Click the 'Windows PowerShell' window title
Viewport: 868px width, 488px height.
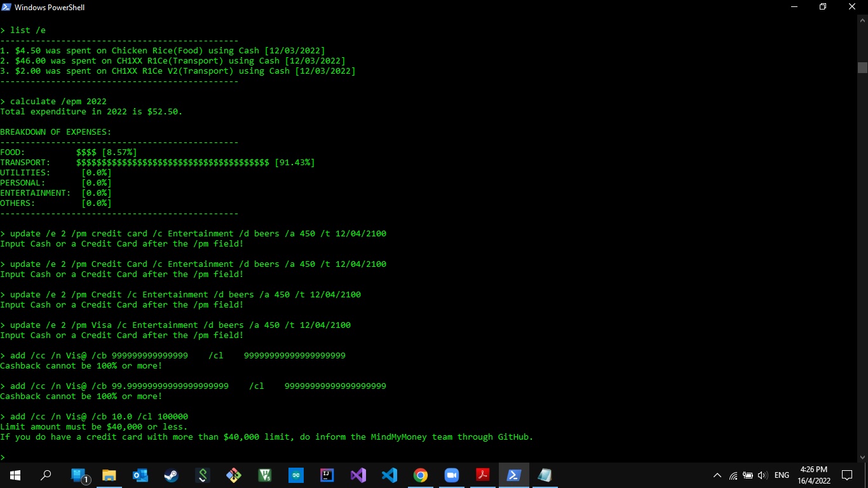click(50, 7)
